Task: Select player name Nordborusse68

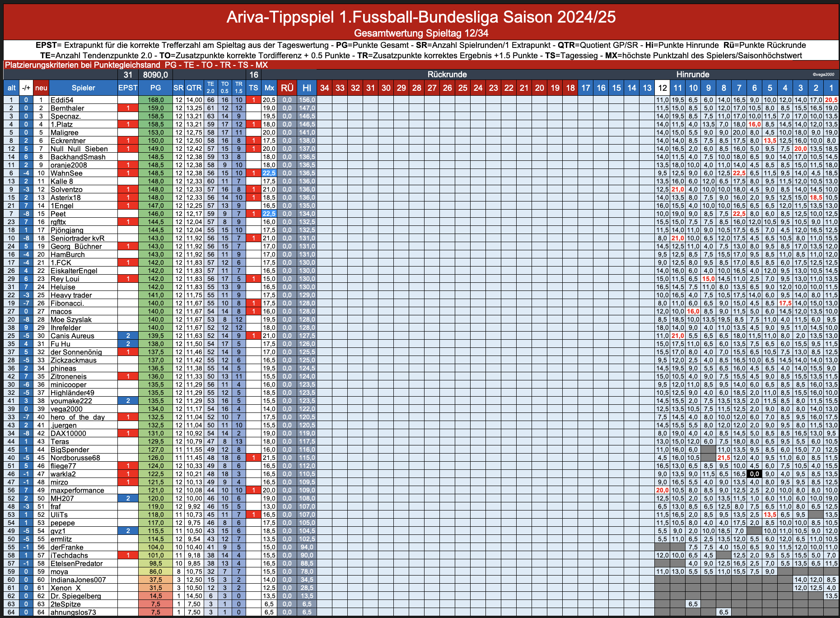Action: pos(75,458)
